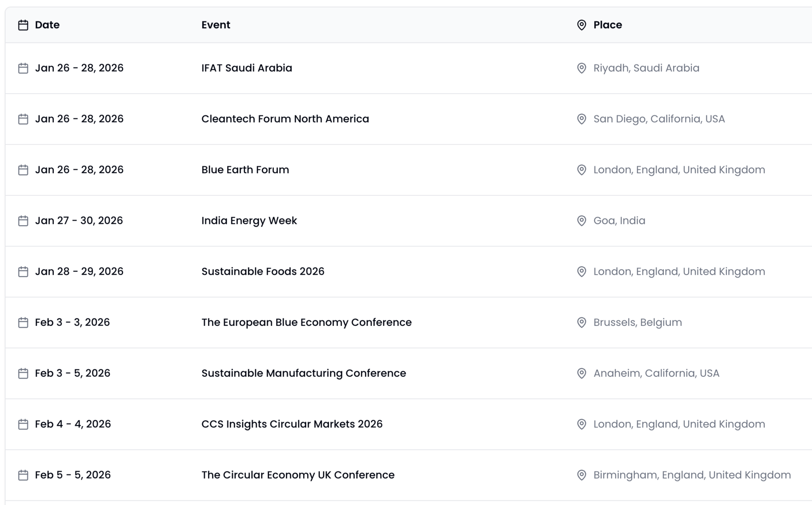Image resolution: width=812 pixels, height=505 pixels.
Task: Click calendar icon for Feb 3 - 3, 2026
Action: tap(23, 323)
